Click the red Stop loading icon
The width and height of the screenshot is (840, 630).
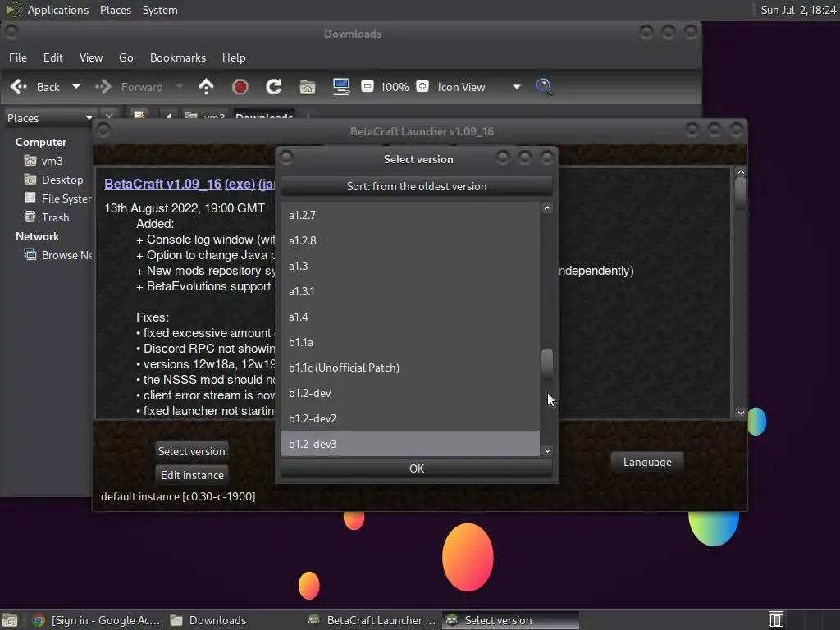pyautogui.click(x=240, y=87)
